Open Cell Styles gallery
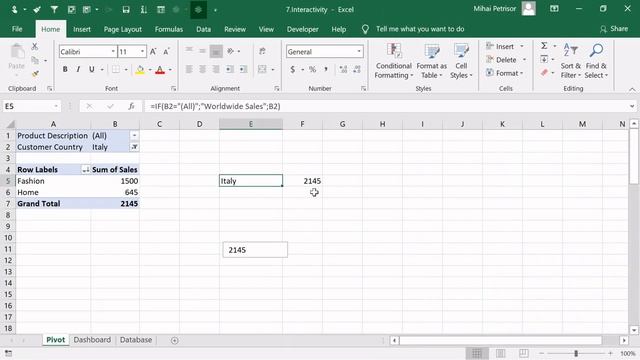The width and height of the screenshot is (640, 360). pyautogui.click(x=461, y=61)
